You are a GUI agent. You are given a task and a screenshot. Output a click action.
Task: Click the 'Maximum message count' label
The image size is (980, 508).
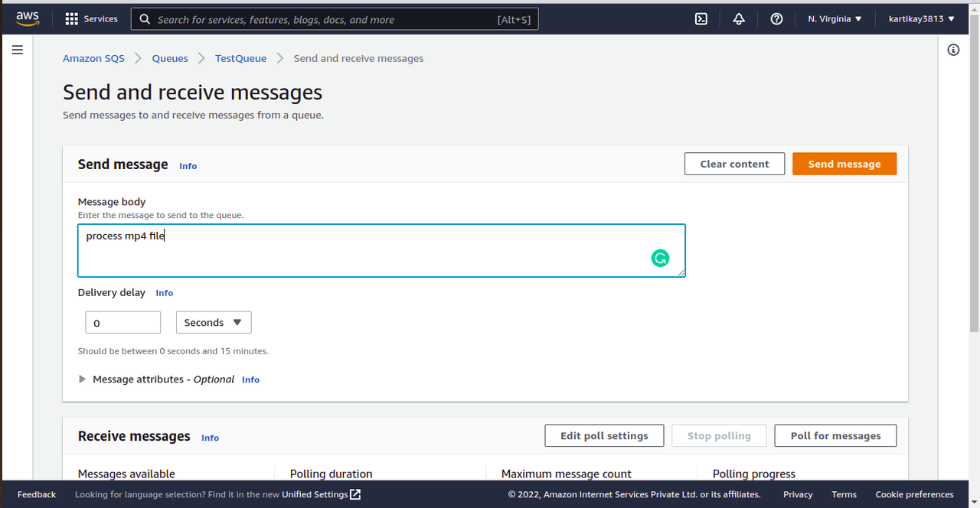click(567, 474)
